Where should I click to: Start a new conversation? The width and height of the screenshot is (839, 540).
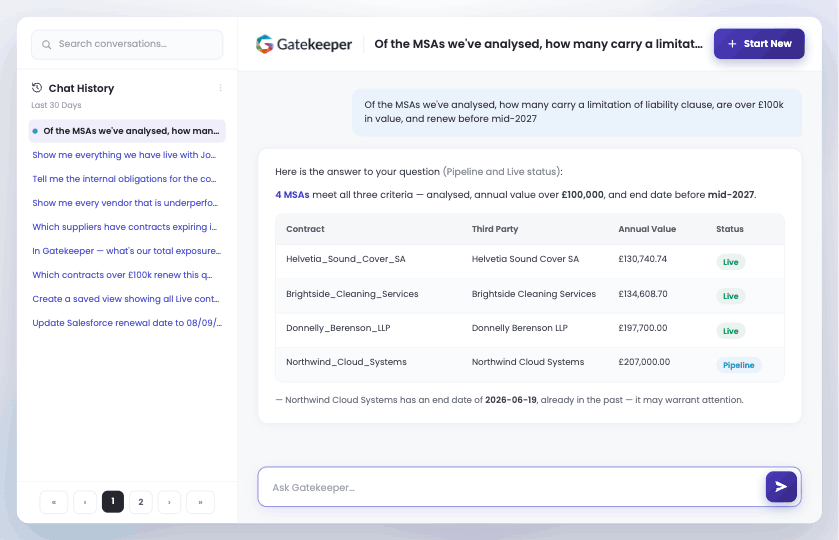click(x=759, y=44)
